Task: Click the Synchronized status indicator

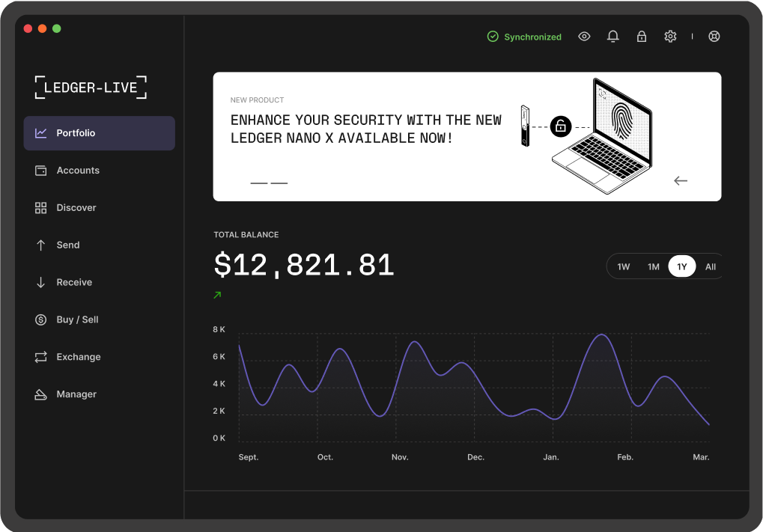Action: 524,36
